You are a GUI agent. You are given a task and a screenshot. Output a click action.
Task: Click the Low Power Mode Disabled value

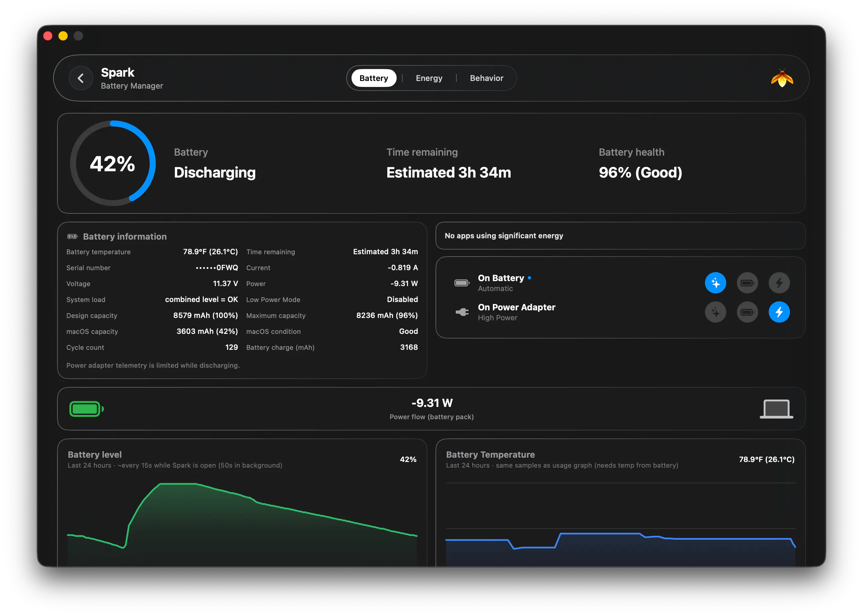402,300
